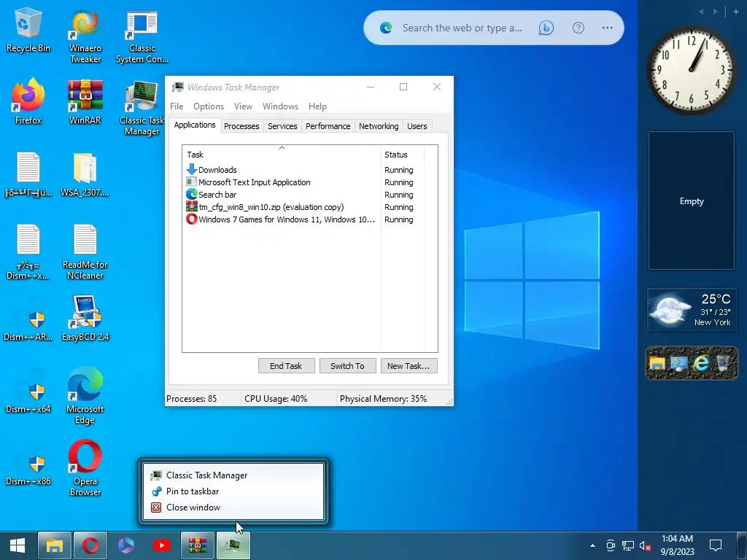
Task: Click the End Task button
Action: coord(286,366)
